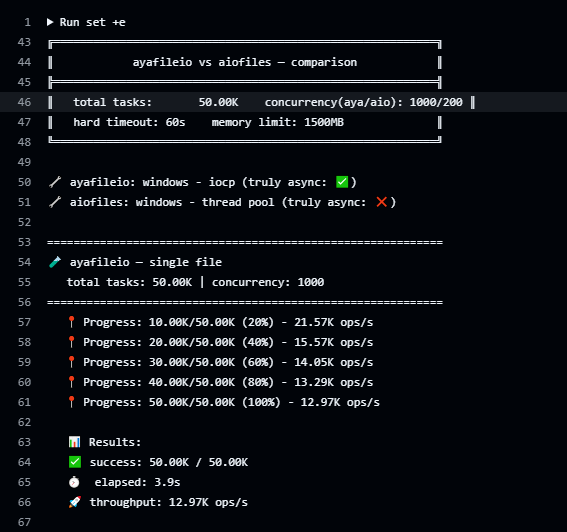Screen dimensions: 567x532
Task: Click "iocp" text on ayafileio line
Action: click(x=222, y=183)
